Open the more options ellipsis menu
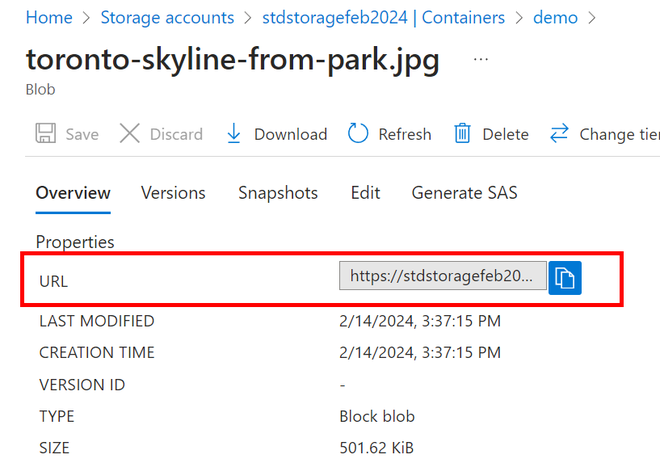 coord(481,60)
